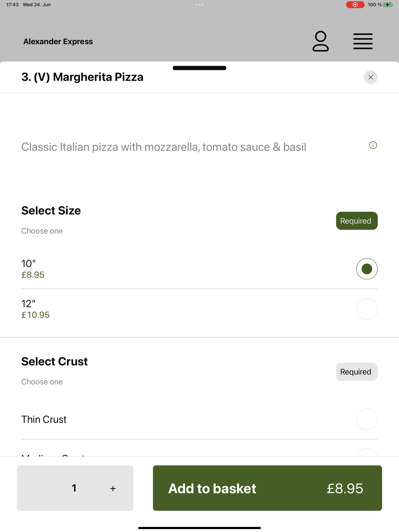Screen dimensions: 399x532
Task: Tap the Alexander Express restaurant title
Action: click(x=58, y=41)
